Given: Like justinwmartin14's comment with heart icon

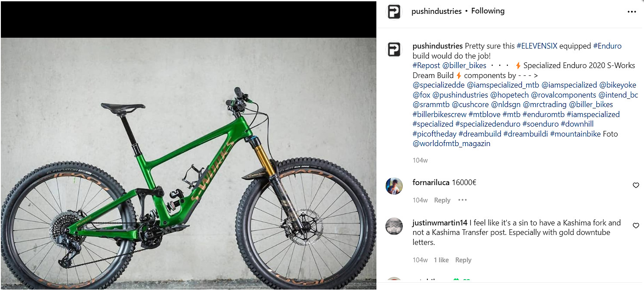Looking at the screenshot, I should coord(636,226).
